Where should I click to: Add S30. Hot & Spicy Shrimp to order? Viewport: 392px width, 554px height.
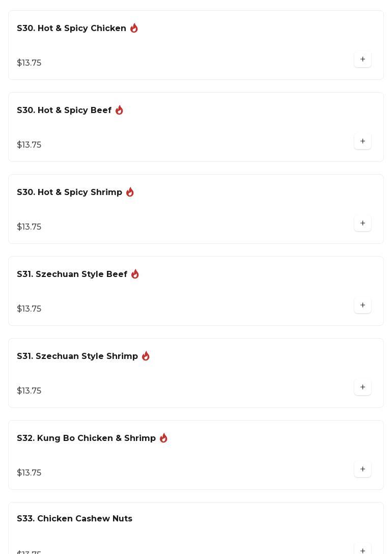click(x=362, y=224)
